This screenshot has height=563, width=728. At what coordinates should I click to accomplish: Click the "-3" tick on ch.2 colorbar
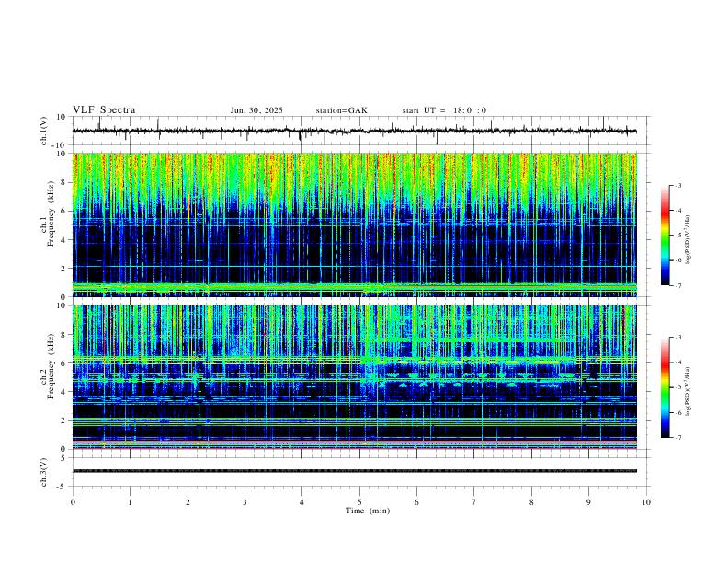(677, 338)
